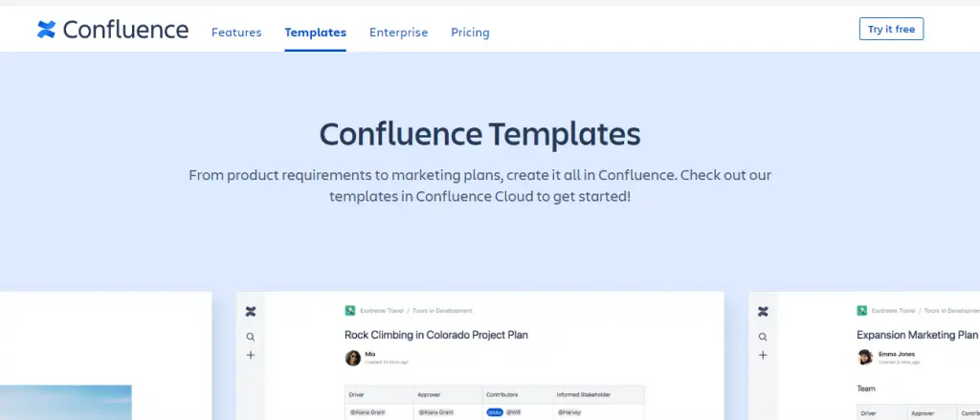Click Tours in Development breadcrumb in Rock Climbing card
The height and width of the screenshot is (420, 980).
[x=442, y=311]
